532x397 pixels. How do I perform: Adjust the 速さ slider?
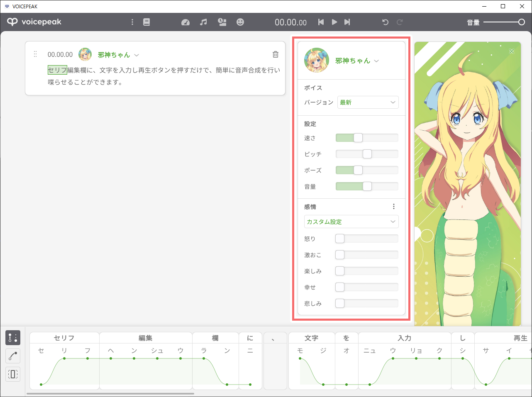[x=367, y=138]
